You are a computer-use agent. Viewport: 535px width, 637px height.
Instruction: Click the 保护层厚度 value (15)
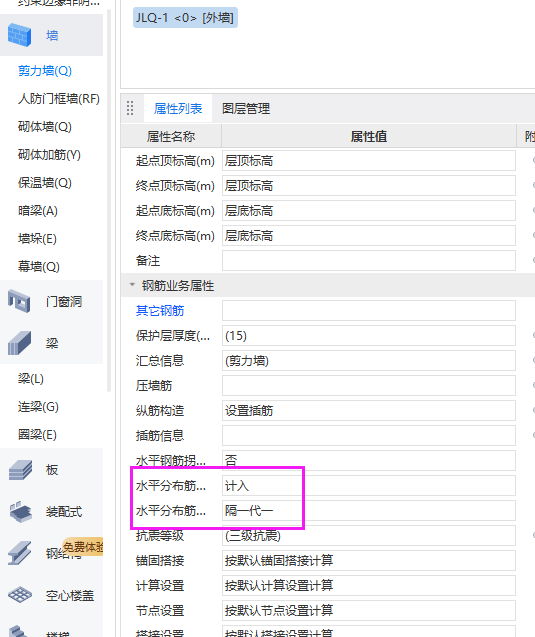tap(369, 336)
